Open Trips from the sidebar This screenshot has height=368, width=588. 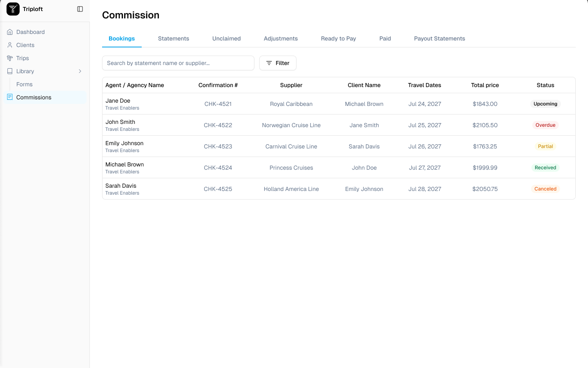[45, 58]
